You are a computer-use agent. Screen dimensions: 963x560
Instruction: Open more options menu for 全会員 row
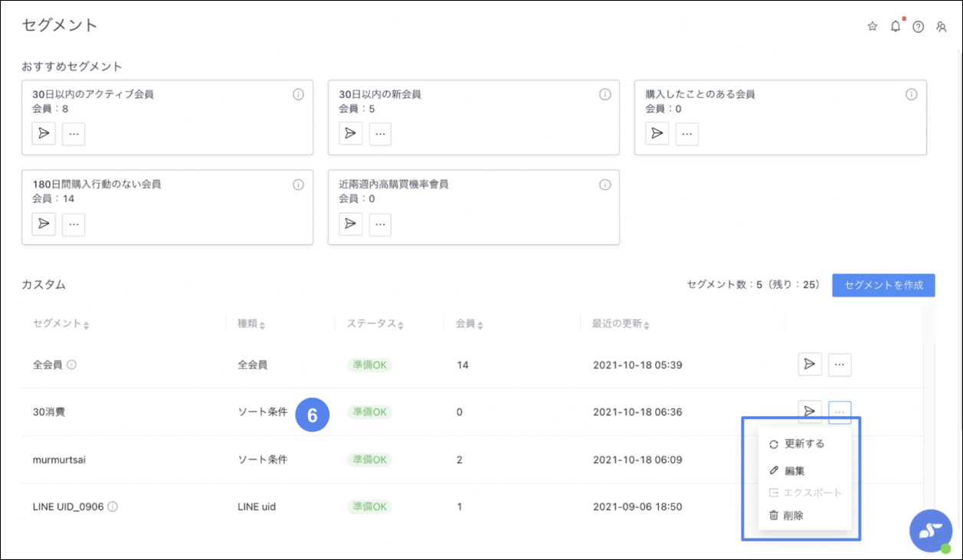[840, 365]
